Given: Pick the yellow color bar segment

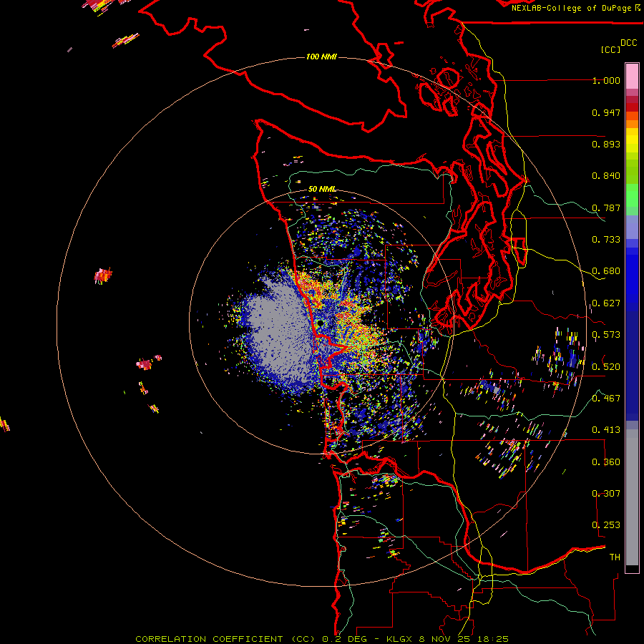Looking at the screenshot, I should 632,140.
